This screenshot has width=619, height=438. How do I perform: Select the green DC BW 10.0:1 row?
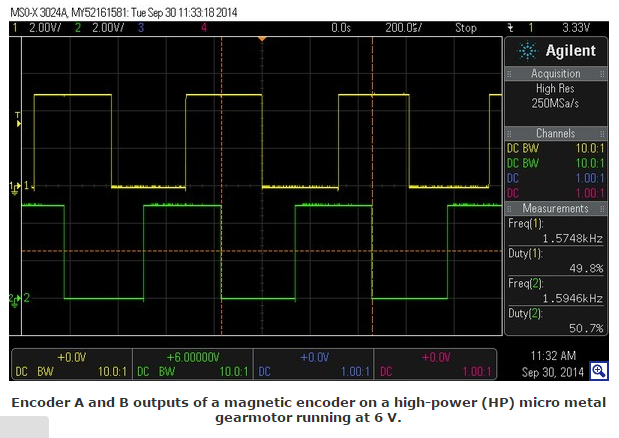555,163
